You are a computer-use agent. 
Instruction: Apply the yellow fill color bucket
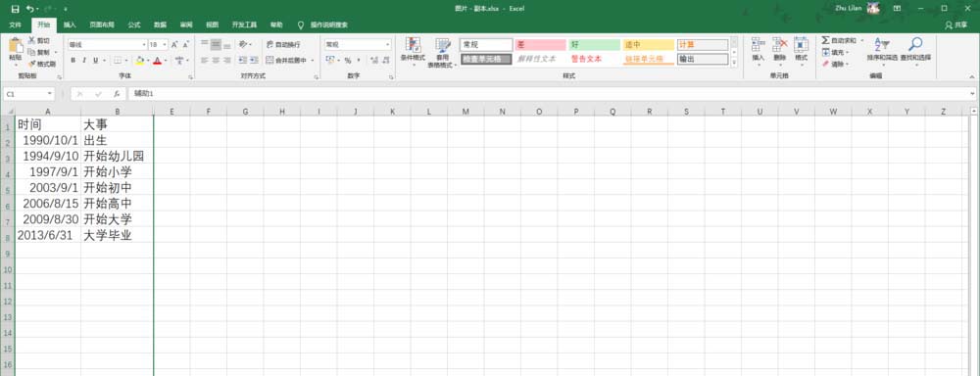click(x=139, y=61)
